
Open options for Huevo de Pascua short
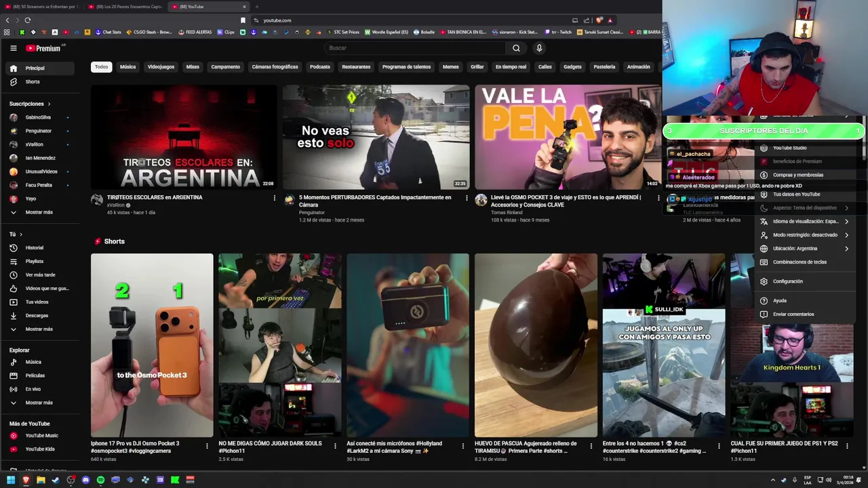click(591, 446)
